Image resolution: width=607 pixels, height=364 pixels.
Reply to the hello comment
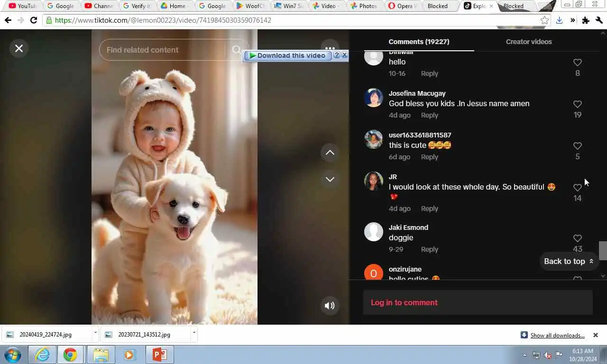430,73
